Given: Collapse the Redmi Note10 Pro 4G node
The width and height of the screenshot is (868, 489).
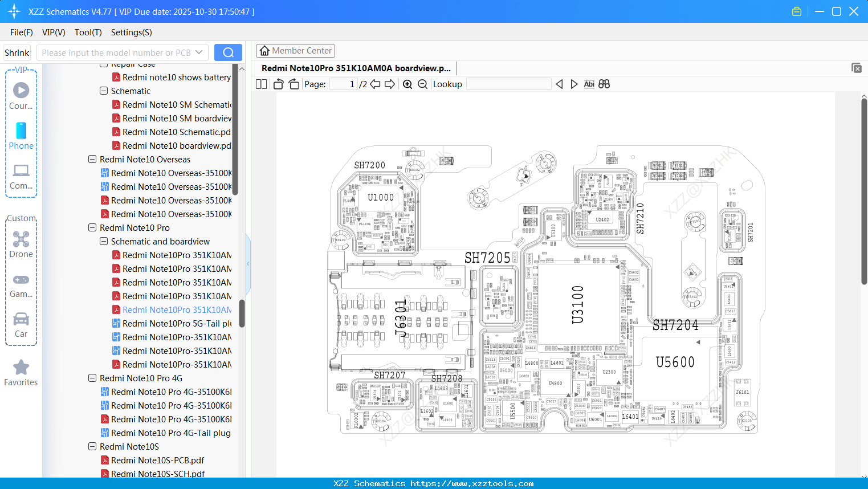Looking at the screenshot, I should coord(92,378).
